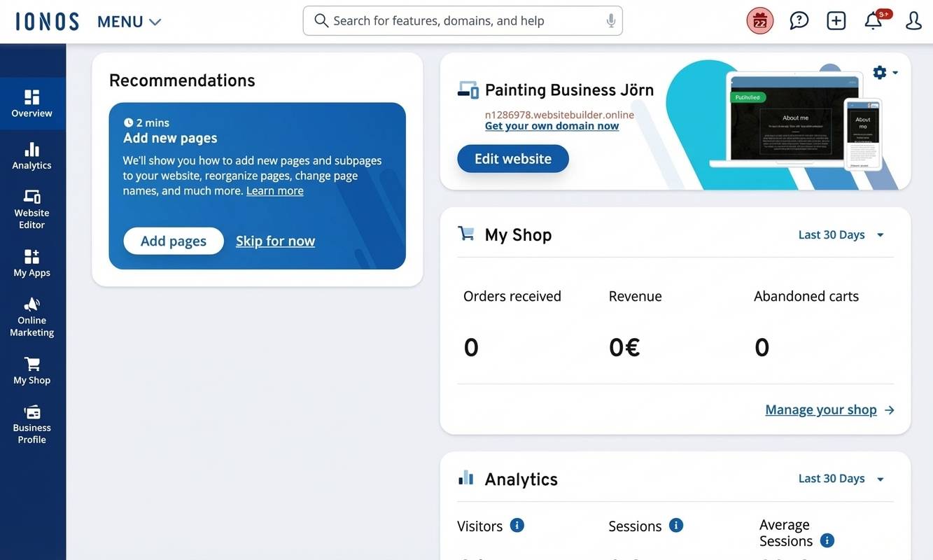Go to Website Editor in sidebar
The width and height of the screenshot is (933, 560).
(x=31, y=209)
